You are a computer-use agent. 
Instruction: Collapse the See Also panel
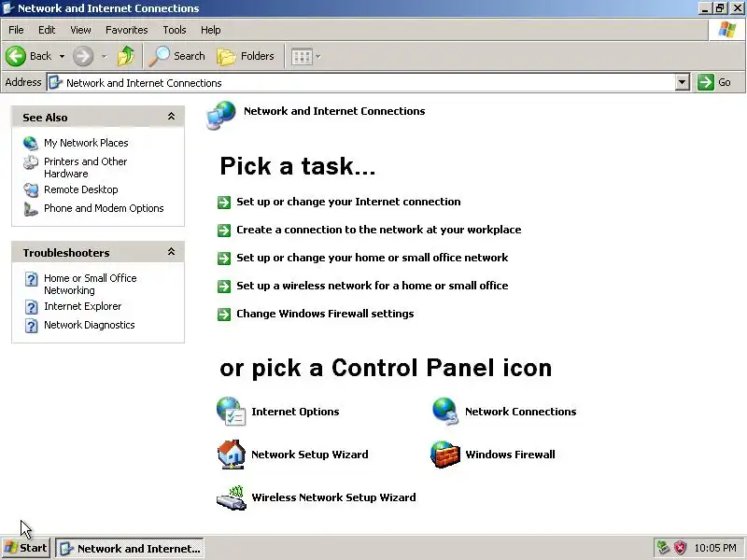click(171, 117)
